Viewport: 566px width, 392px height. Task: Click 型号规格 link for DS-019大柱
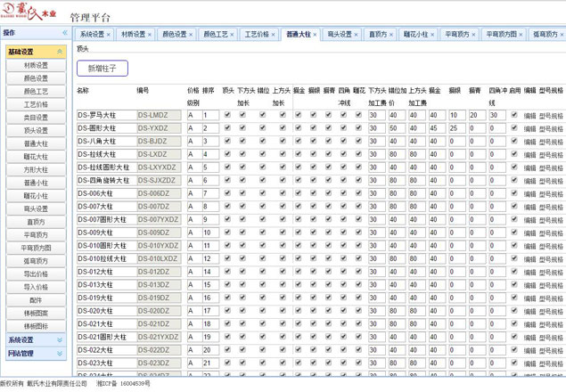tap(551, 298)
